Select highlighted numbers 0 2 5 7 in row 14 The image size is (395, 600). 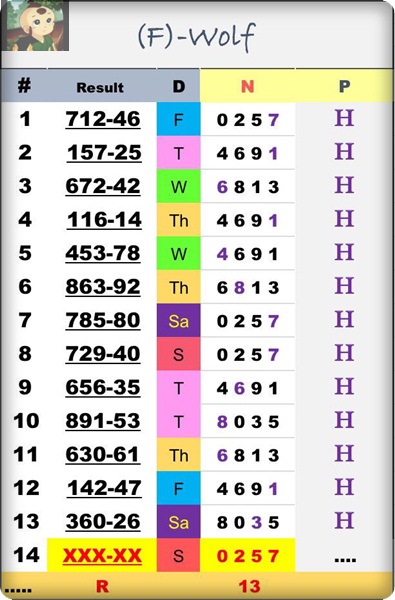[248, 556]
